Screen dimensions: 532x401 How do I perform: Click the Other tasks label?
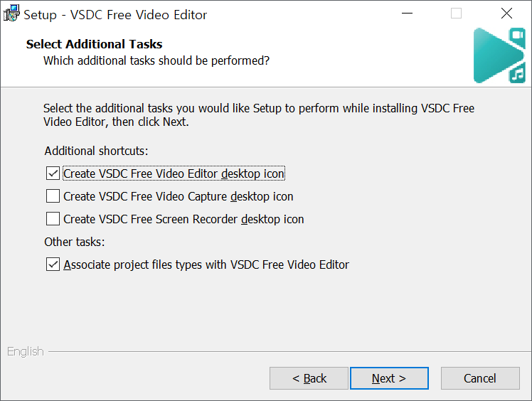[75, 242]
